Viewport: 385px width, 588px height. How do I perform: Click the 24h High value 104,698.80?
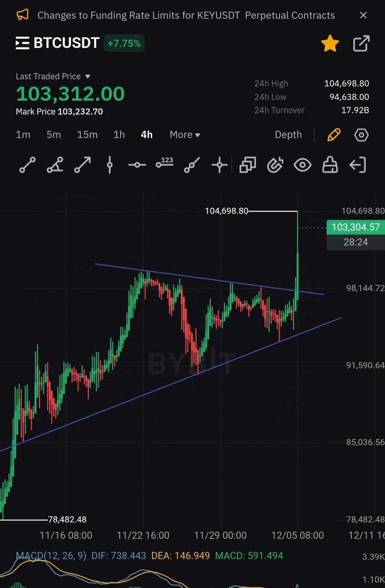click(x=347, y=84)
